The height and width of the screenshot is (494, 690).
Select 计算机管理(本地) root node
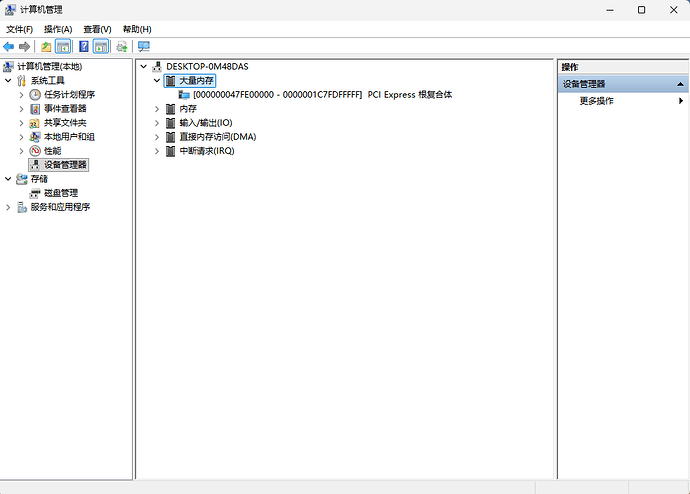pos(50,66)
